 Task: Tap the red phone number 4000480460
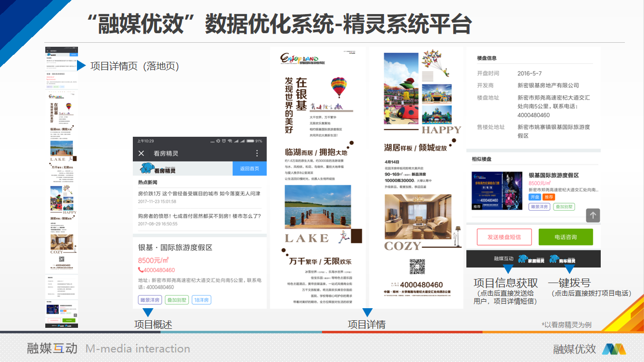pos(156,270)
